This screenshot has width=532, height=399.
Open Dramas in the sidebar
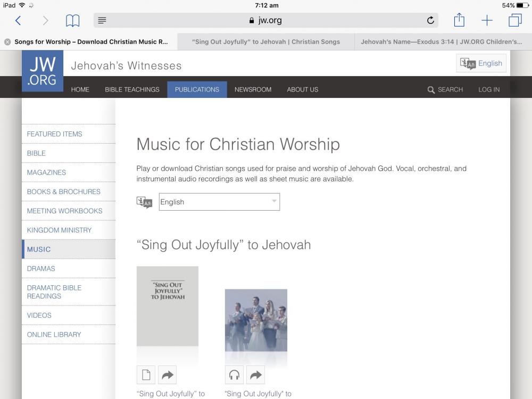41,269
